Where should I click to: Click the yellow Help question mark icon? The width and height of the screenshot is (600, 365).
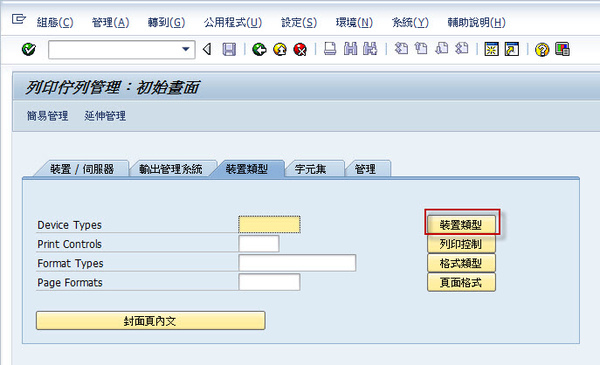pos(542,49)
